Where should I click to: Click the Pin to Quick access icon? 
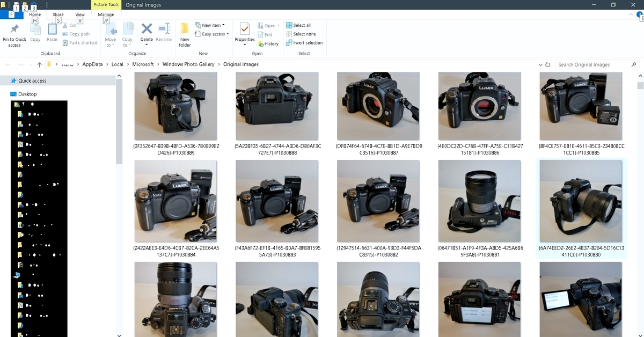14,30
